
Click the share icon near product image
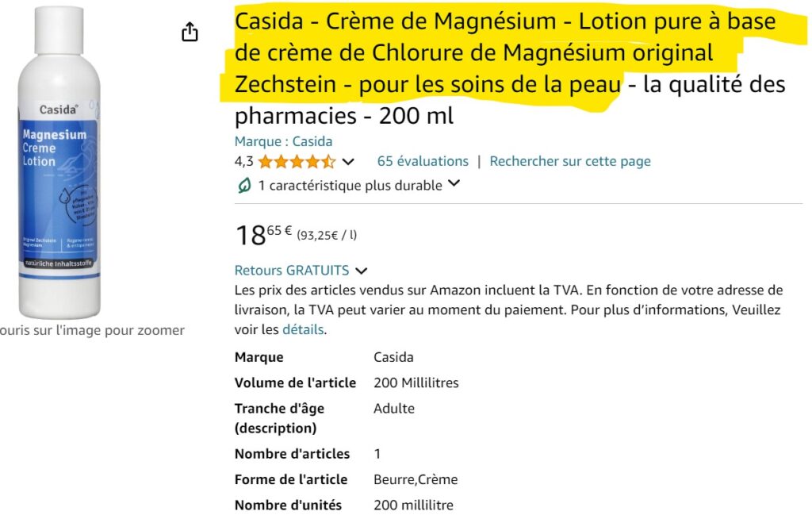190,32
